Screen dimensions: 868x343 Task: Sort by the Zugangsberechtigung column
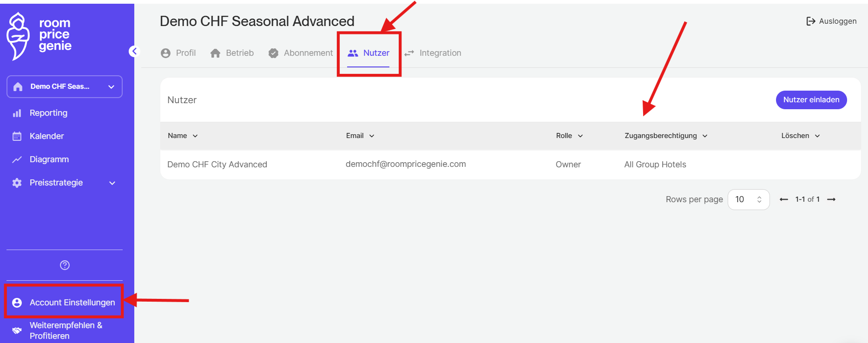tap(665, 136)
